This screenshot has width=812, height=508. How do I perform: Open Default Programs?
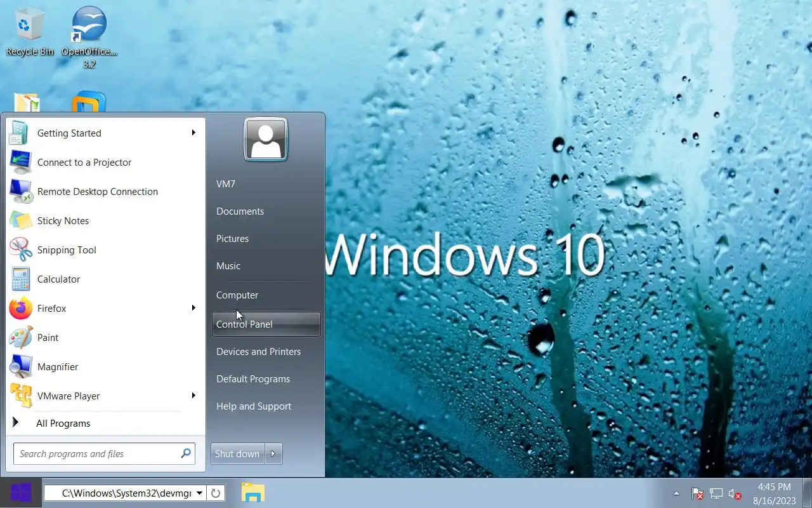253,378
